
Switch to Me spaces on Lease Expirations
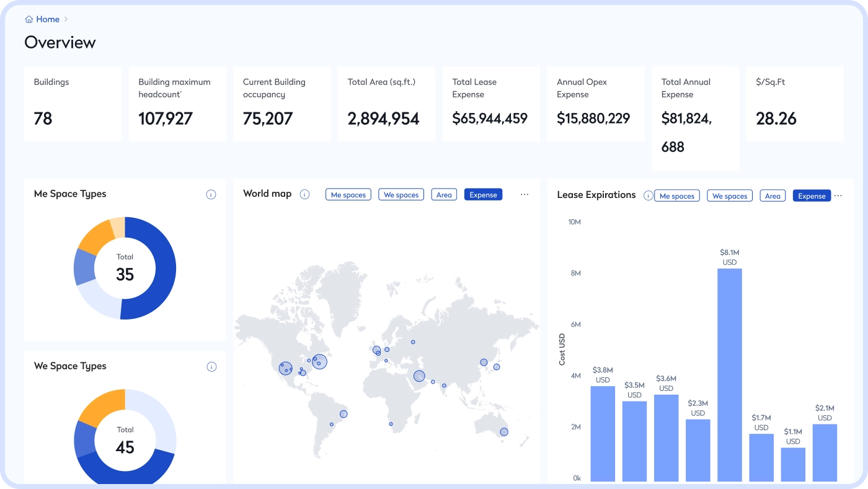(x=677, y=195)
